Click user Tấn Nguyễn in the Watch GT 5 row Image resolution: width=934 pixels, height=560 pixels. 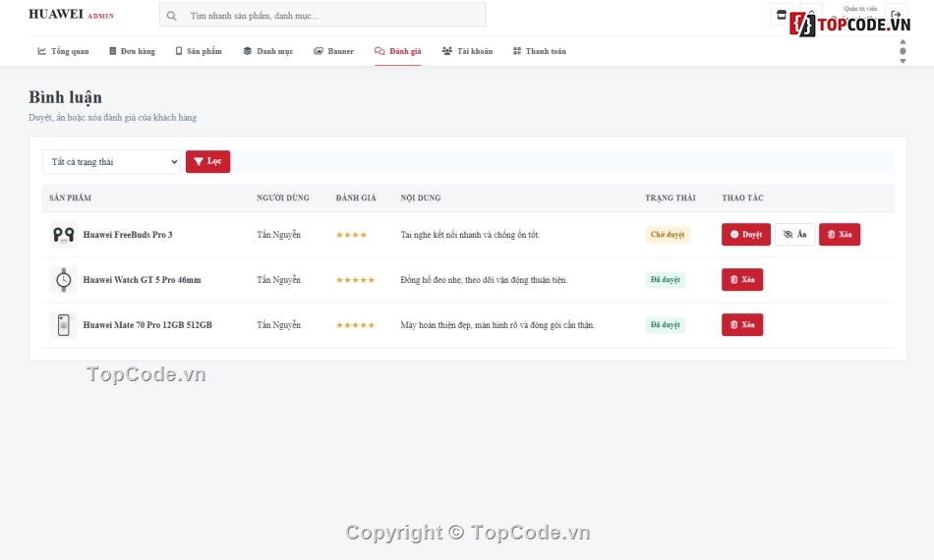point(279,280)
